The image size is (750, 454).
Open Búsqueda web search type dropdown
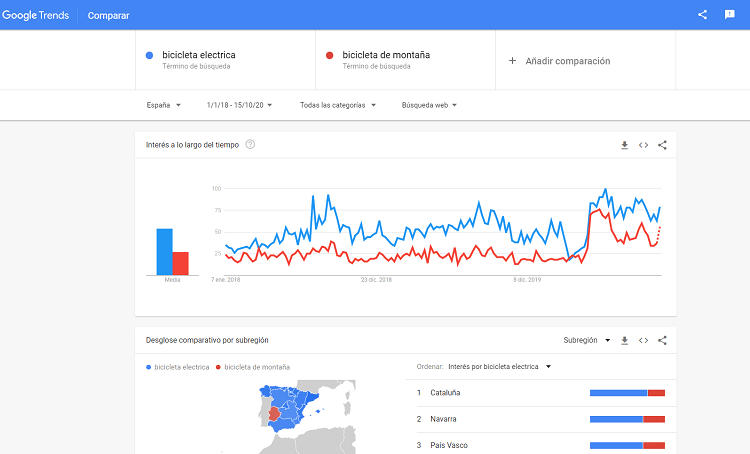pyautogui.click(x=429, y=105)
